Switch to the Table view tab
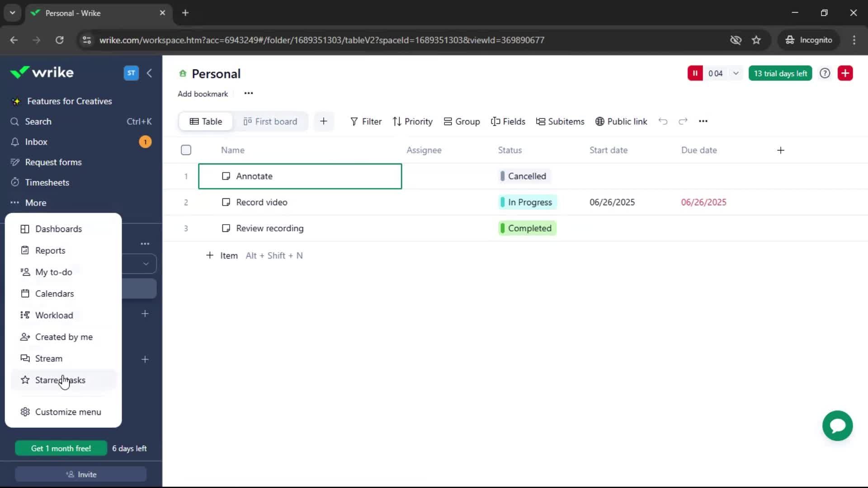Viewport: 868px width, 488px height. 206,122
